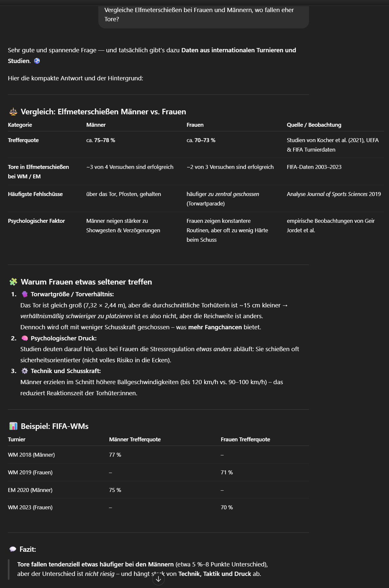
Task: Click the puzzle piece emoji near 'Warum Frauen'
Action: tap(13, 282)
